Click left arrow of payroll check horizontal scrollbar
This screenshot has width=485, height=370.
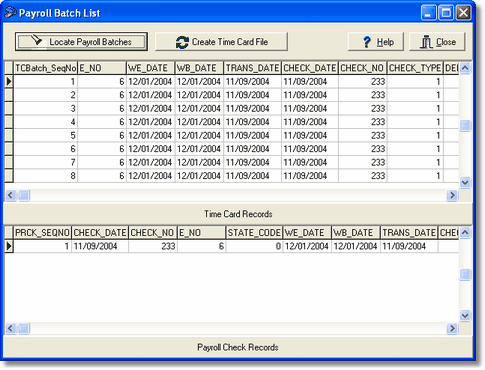coord(10,328)
